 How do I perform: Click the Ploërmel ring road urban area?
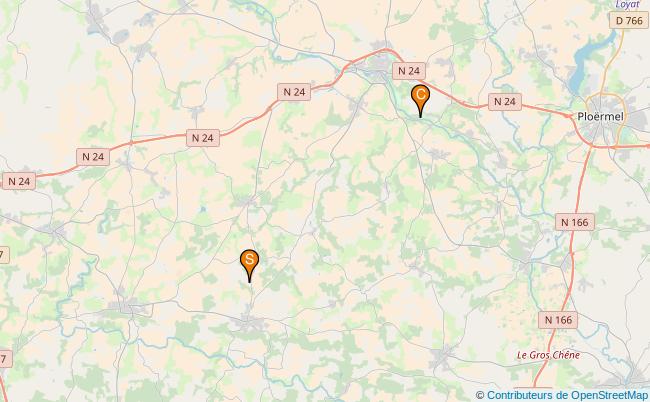605,120
